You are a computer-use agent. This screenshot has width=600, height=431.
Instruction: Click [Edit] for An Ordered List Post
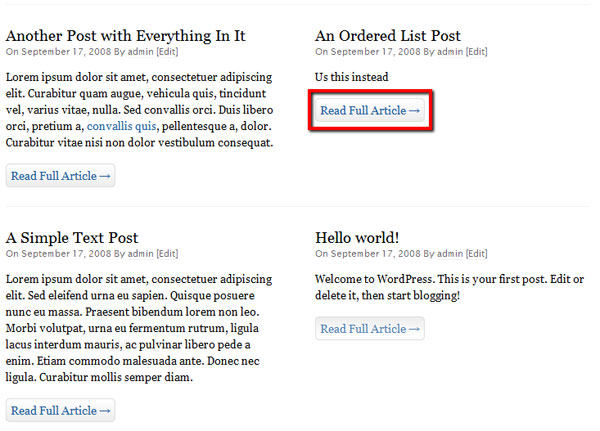point(477,52)
